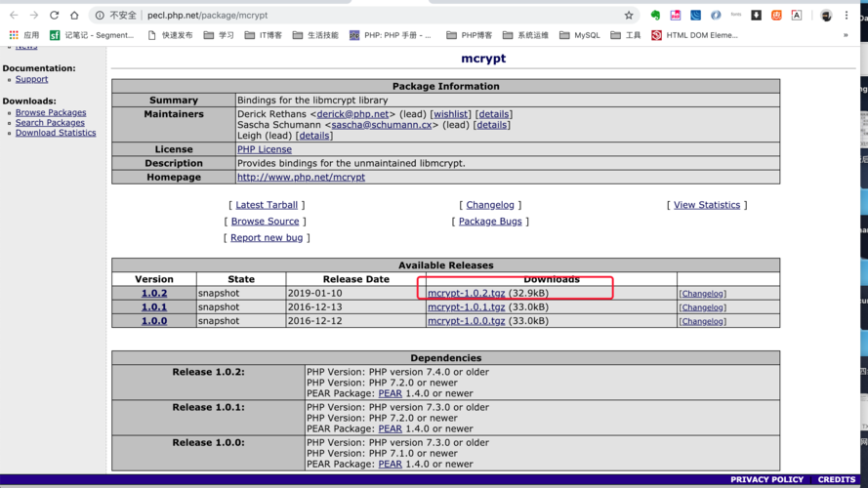This screenshot has width=868, height=488.
Task: Open the orange extension icon
Action: click(x=776, y=16)
